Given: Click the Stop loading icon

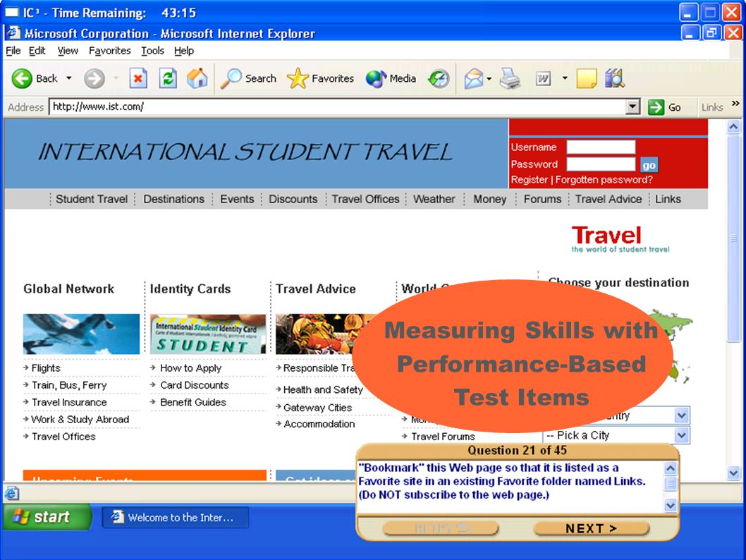Looking at the screenshot, I should [138, 78].
